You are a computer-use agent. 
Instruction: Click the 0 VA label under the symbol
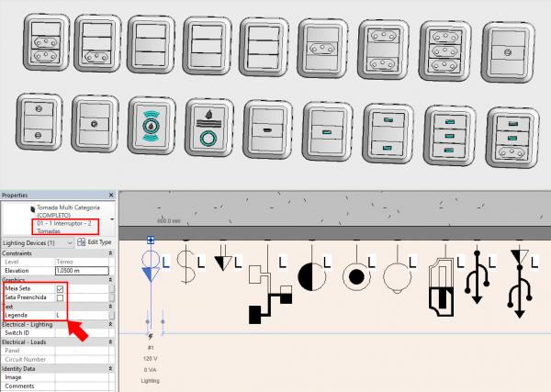pyautogui.click(x=150, y=370)
